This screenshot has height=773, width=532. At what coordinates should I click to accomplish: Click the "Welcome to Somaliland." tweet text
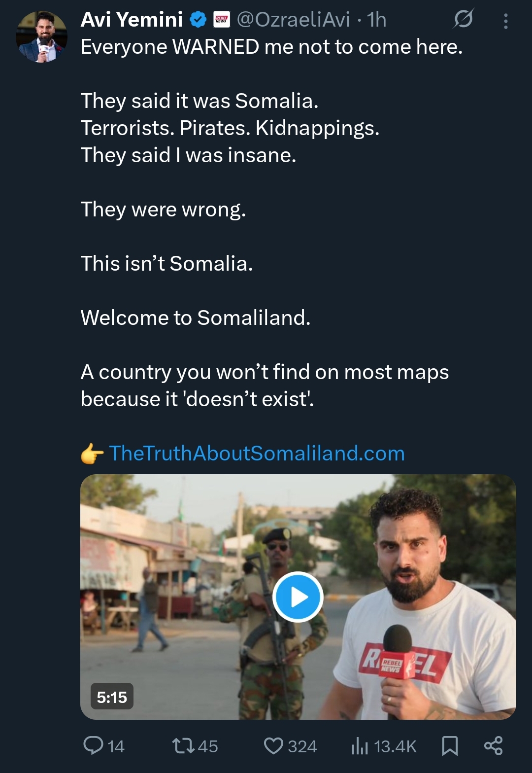point(196,318)
